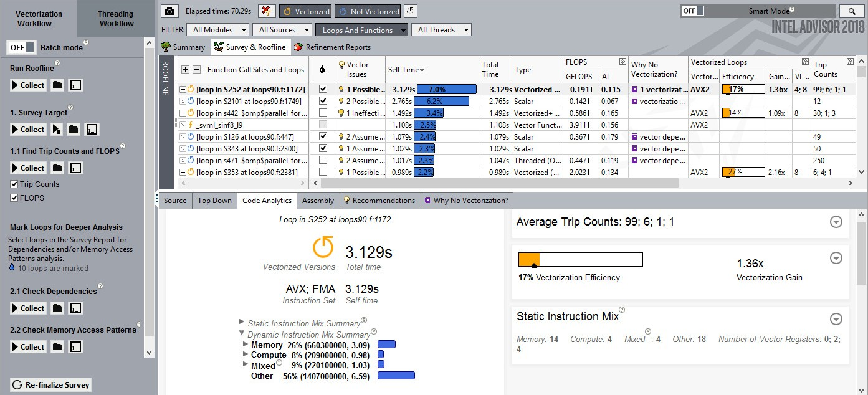Click the refresh icon beside Not Vectorized

coord(411,11)
